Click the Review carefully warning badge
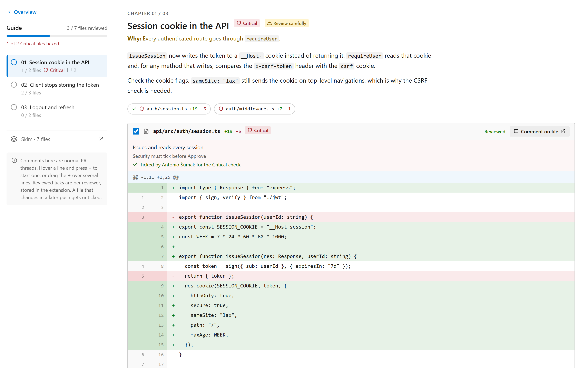The height and width of the screenshot is (368, 588). click(287, 23)
